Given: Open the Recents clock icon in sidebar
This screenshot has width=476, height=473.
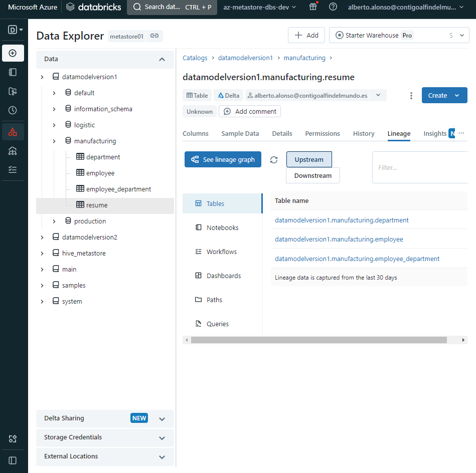Looking at the screenshot, I should click(x=13, y=110).
